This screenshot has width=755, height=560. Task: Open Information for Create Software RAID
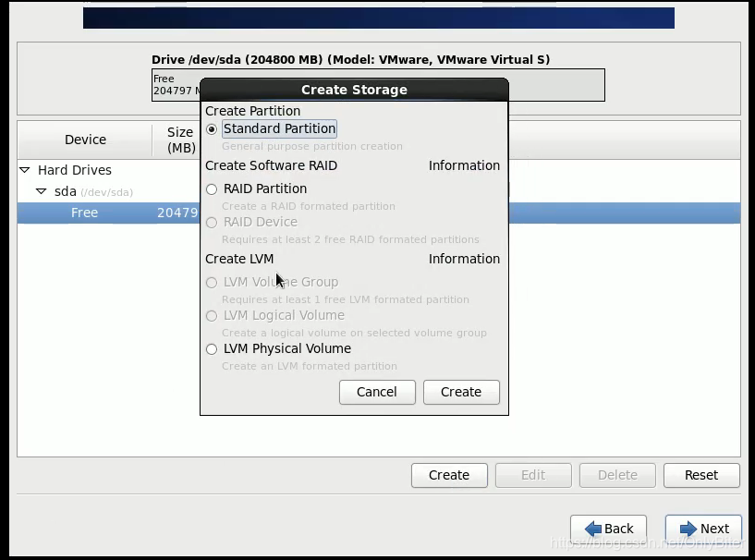point(464,165)
